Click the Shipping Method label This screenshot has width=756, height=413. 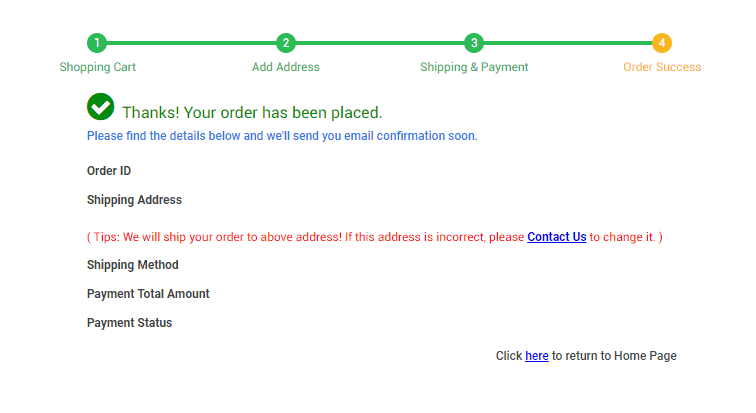pyautogui.click(x=133, y=265)
